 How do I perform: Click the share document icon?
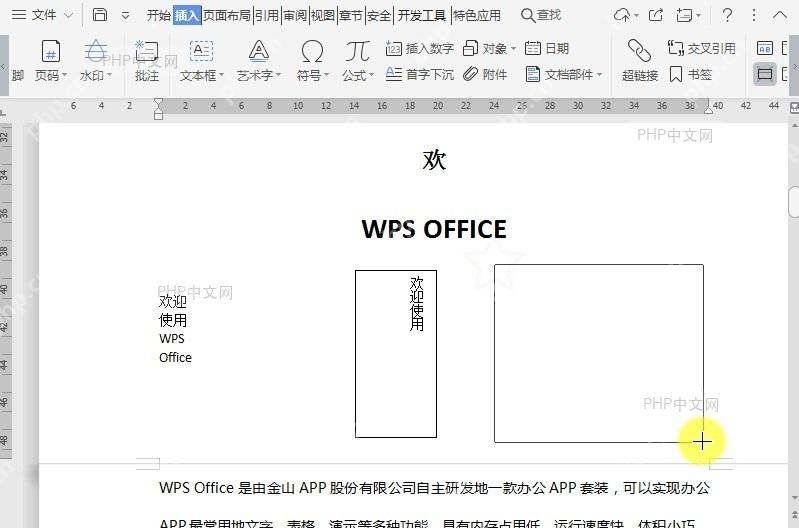pos(656,15)
